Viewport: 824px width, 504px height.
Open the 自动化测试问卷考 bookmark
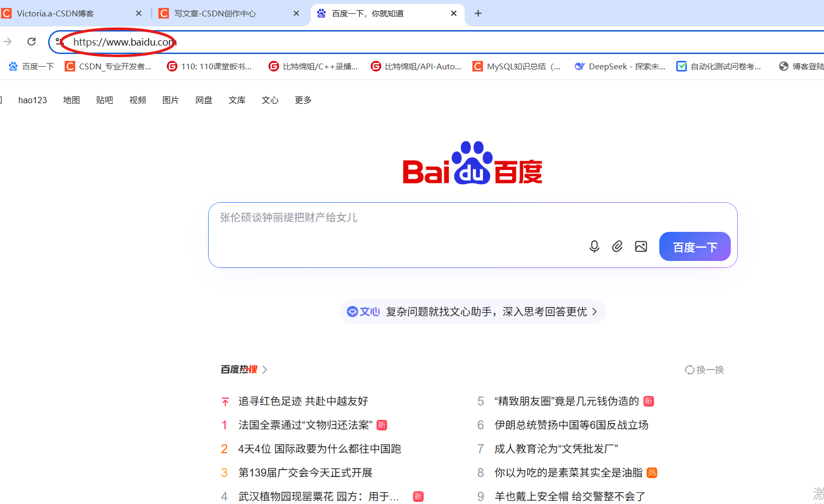(719, 66)
